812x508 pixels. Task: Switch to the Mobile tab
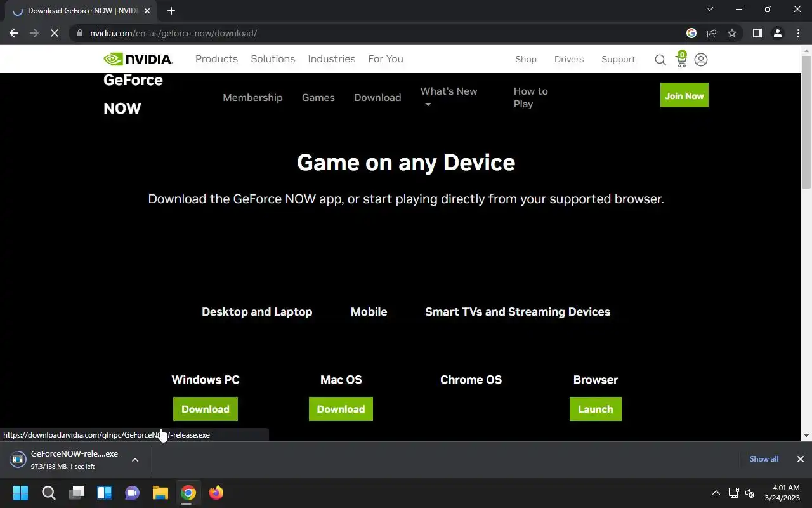369,312
